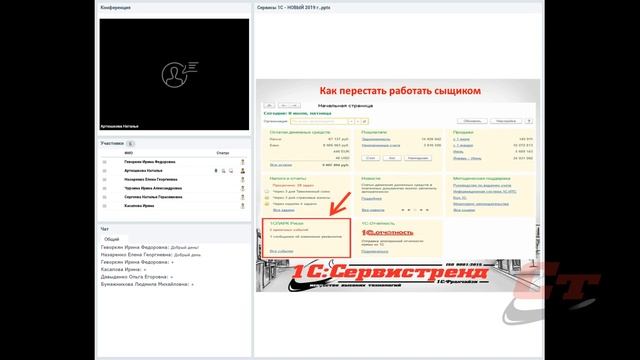The height and width of the screenshot is (360, 640).
Task: Click participant name Назаренко Елена Георгиевна
Action: [151, 180]
